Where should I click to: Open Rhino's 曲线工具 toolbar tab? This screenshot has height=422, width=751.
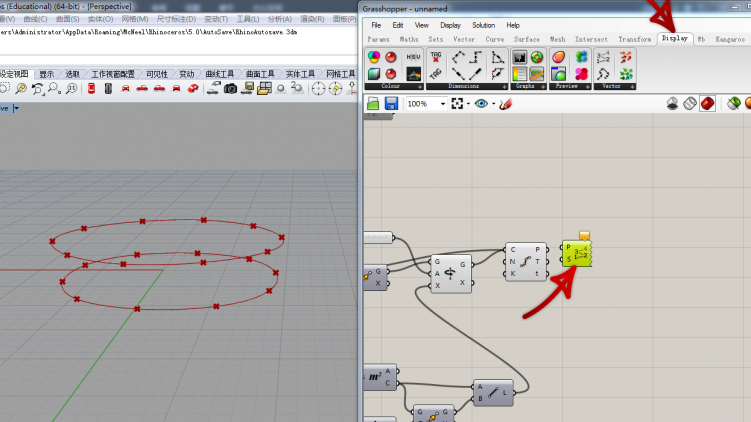[220, 74]
